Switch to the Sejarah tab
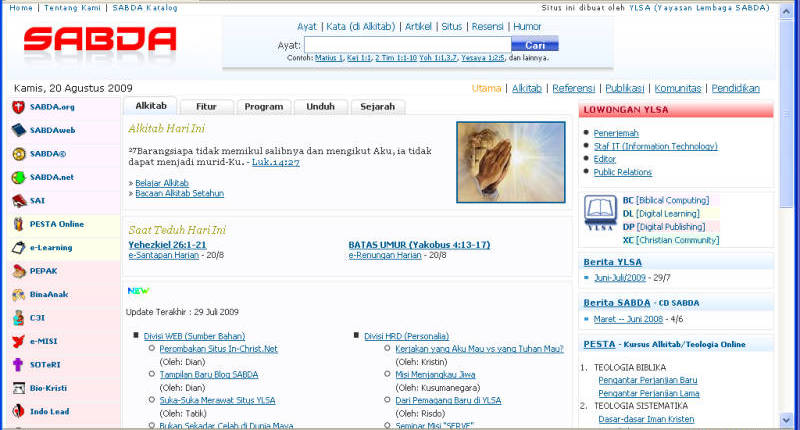This screenshot has height=430, width=800. click(378, 107)
